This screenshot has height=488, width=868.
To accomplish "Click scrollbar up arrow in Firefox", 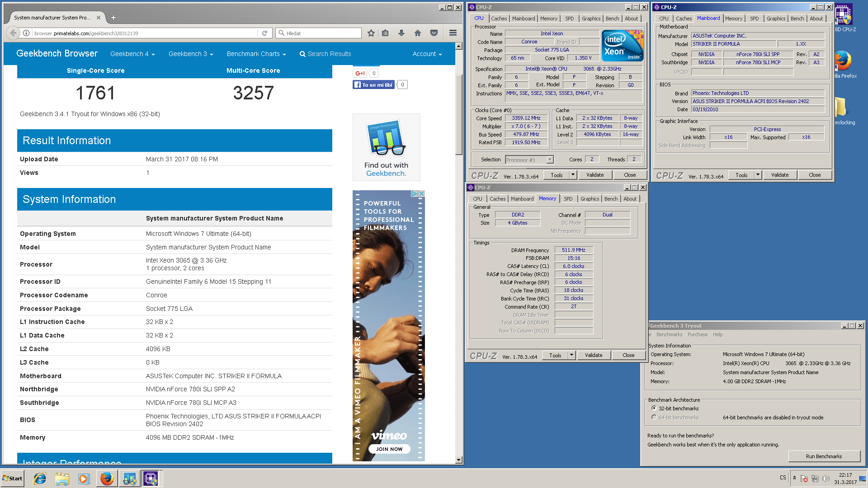I will (458, 46).
